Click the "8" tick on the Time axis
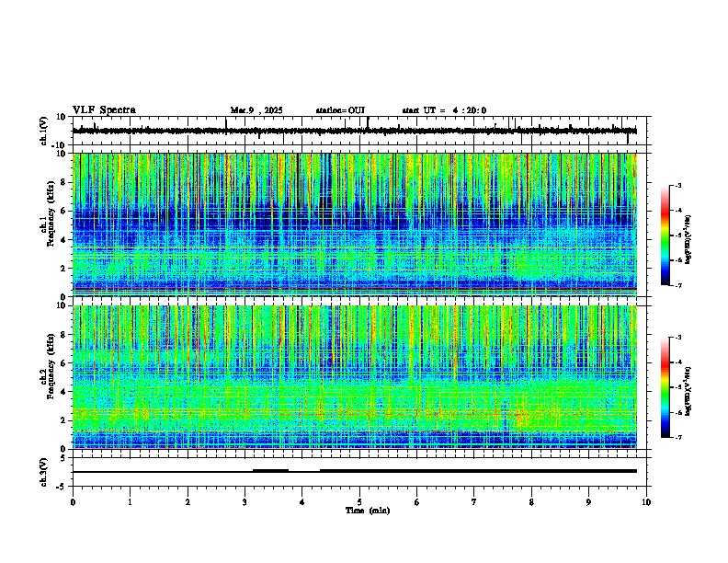The width and height of the screenshot is (728, 563). click(531, 502)
